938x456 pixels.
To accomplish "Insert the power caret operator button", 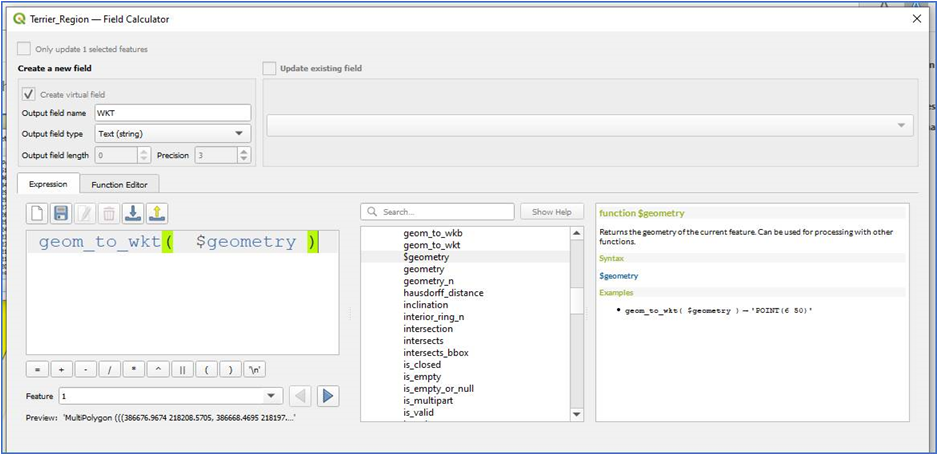I will pos(158,370).
